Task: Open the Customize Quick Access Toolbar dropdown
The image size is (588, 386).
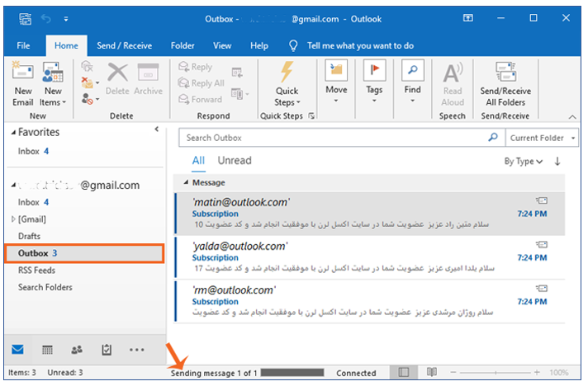Action: click(x=66, y=19)
